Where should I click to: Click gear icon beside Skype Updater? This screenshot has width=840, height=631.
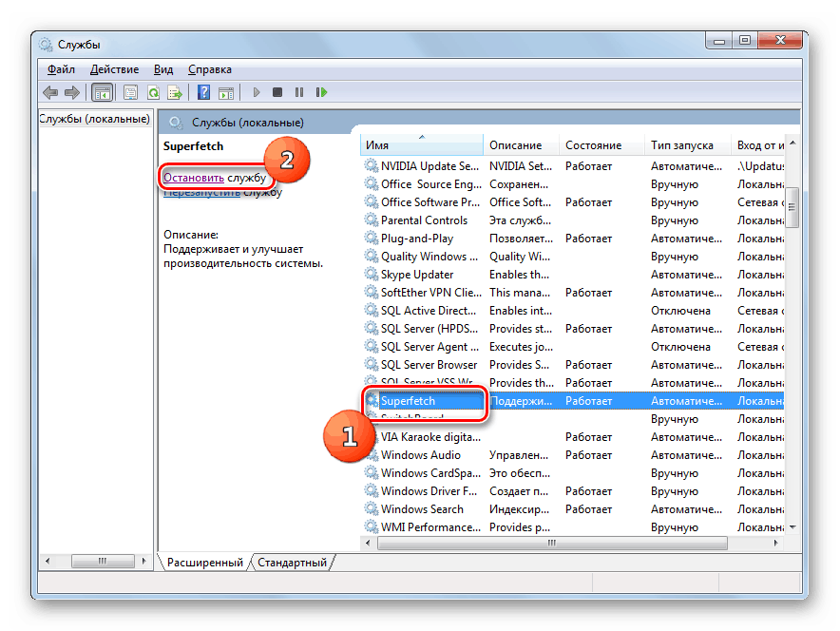pos(372,274)
